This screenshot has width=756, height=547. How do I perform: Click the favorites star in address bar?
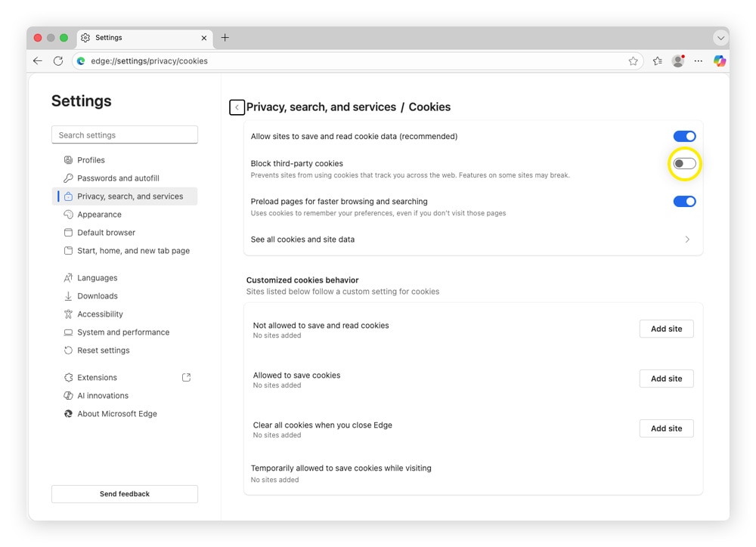tap(634, 60)
